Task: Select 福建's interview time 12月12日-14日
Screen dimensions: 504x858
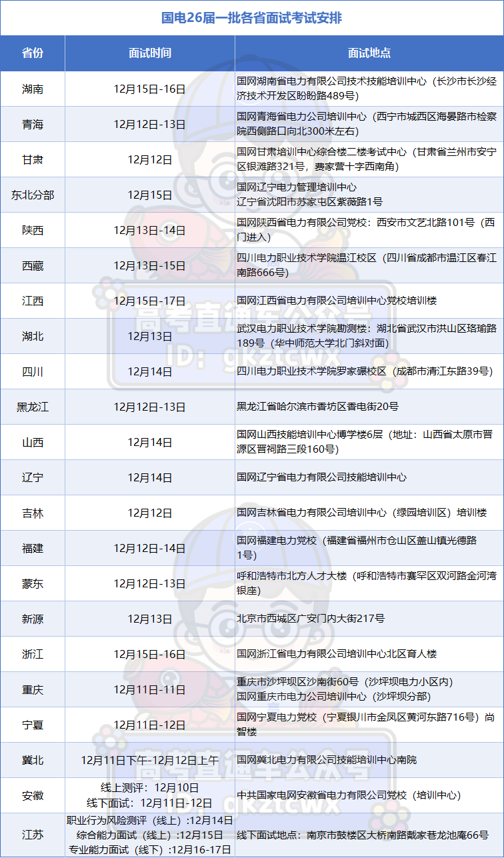Action: 150,548
